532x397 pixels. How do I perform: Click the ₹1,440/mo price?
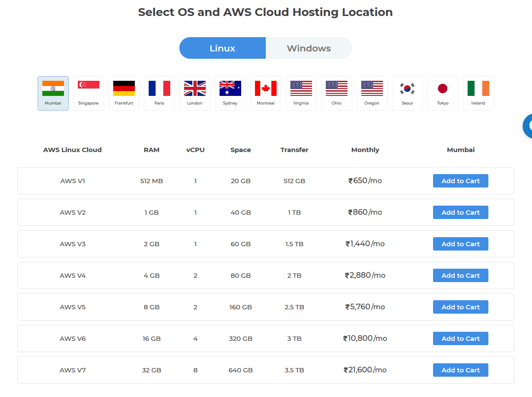coord(365,244)
